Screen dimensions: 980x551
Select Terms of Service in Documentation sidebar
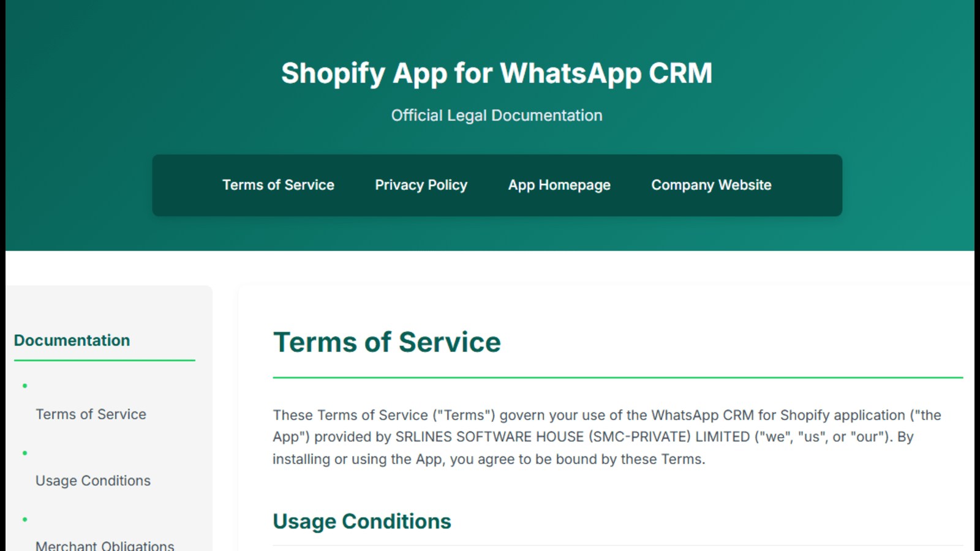(x=91, y=414)
